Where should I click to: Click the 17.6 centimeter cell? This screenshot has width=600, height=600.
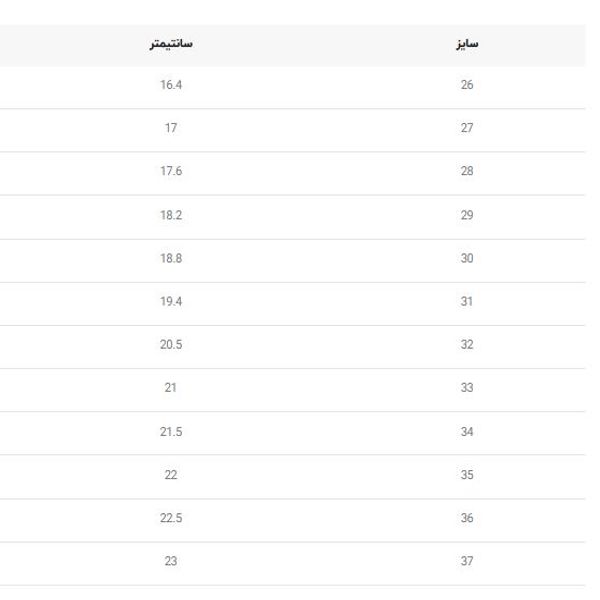171,172
